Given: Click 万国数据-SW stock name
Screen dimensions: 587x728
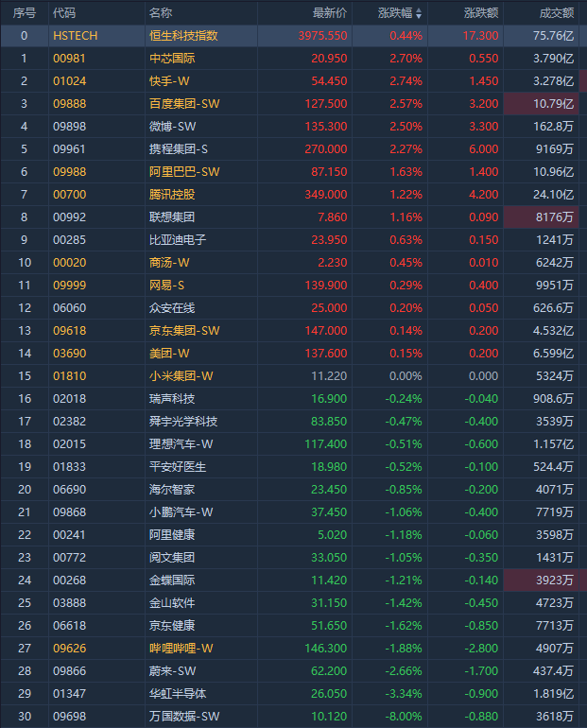Looking at the screenshot, I should tap(184, 717).
